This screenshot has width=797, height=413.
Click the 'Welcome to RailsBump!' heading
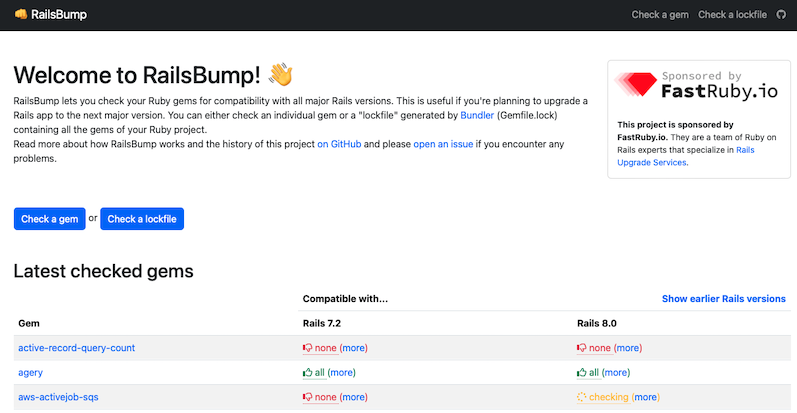click(x=137, y=75)
